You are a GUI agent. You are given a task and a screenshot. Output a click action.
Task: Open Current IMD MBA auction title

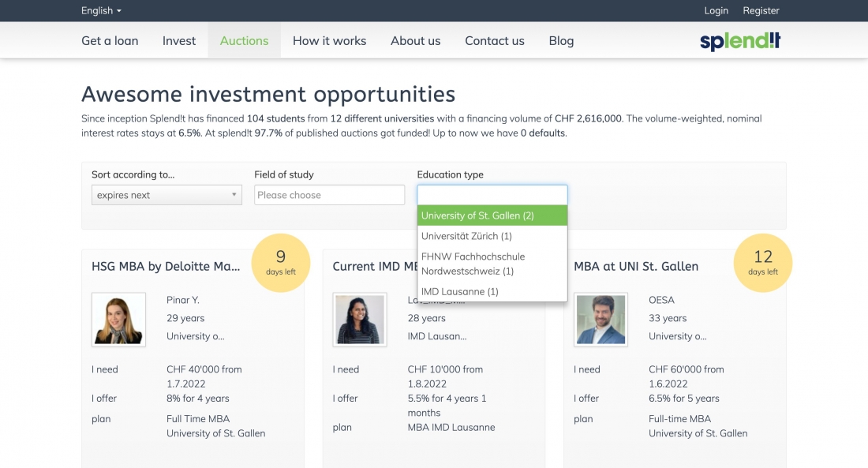(375, 267)
